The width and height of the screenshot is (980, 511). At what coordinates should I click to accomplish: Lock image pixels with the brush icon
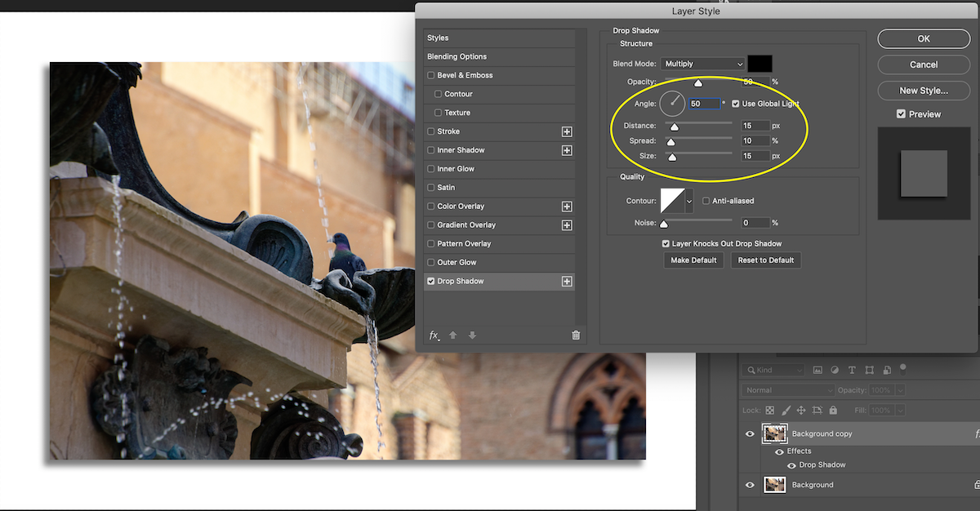pyautogui.click(x=786, y=411)
